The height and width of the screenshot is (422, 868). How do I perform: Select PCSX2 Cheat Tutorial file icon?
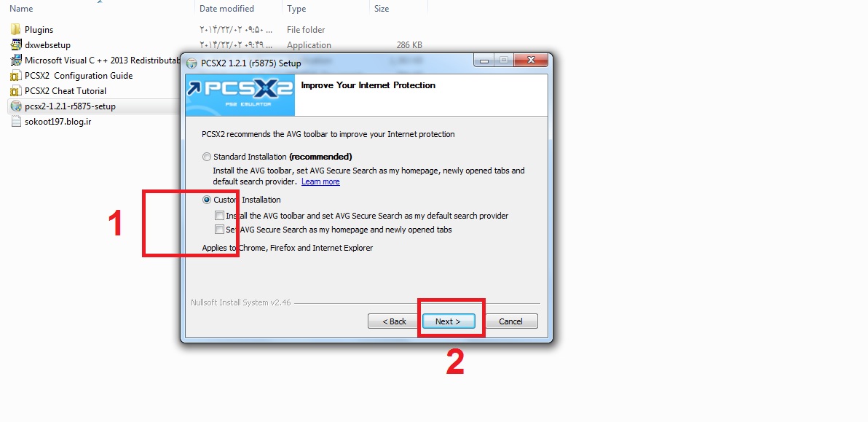tap(15, 91)
